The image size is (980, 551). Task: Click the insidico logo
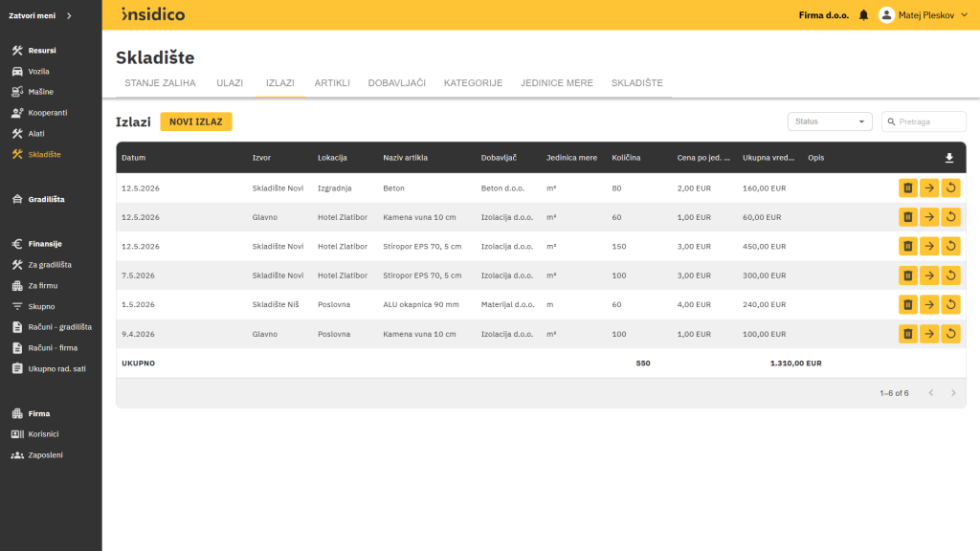(x=153, y=14)
